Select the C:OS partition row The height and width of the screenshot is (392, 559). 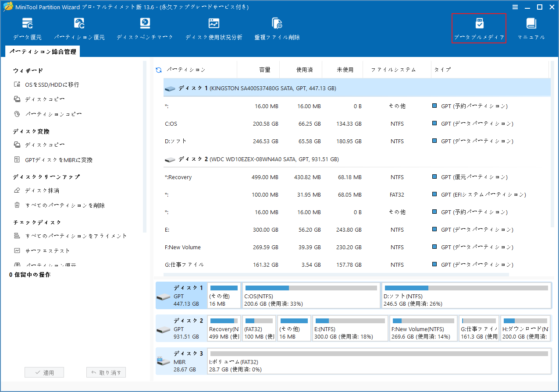tap(357, 124)
